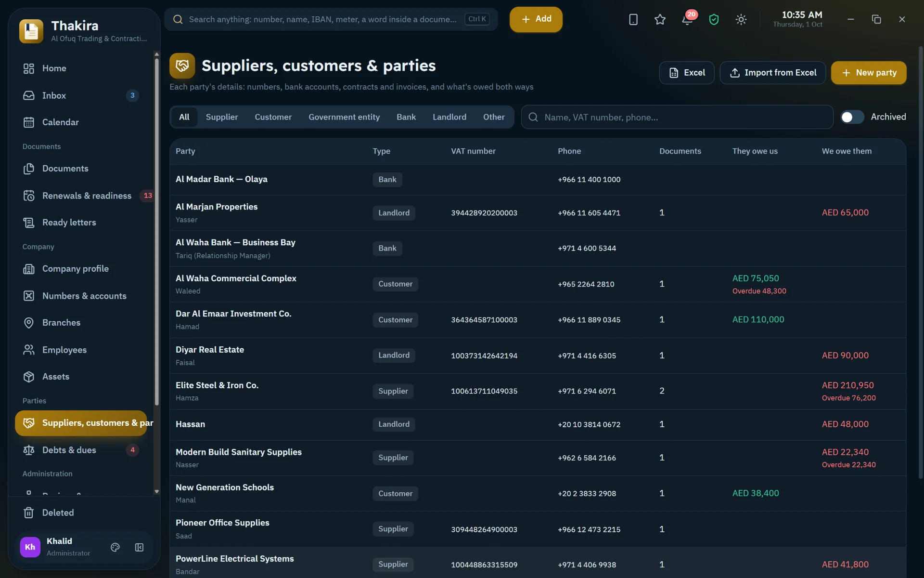Click the green shield security icon
The width and height of the screenshot is (924, 578).
pyautogui.click(x=714, y=19)
